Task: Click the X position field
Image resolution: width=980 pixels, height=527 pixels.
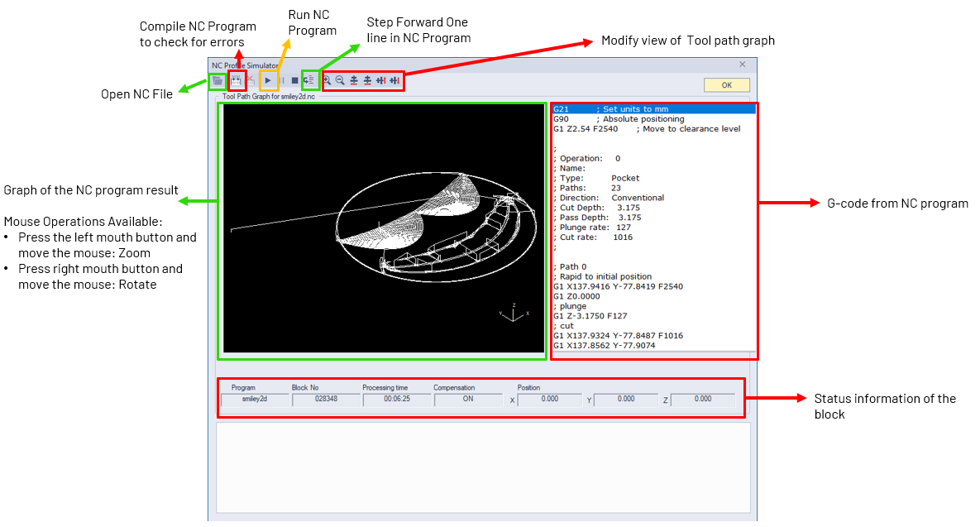Action: pos(550,400)
